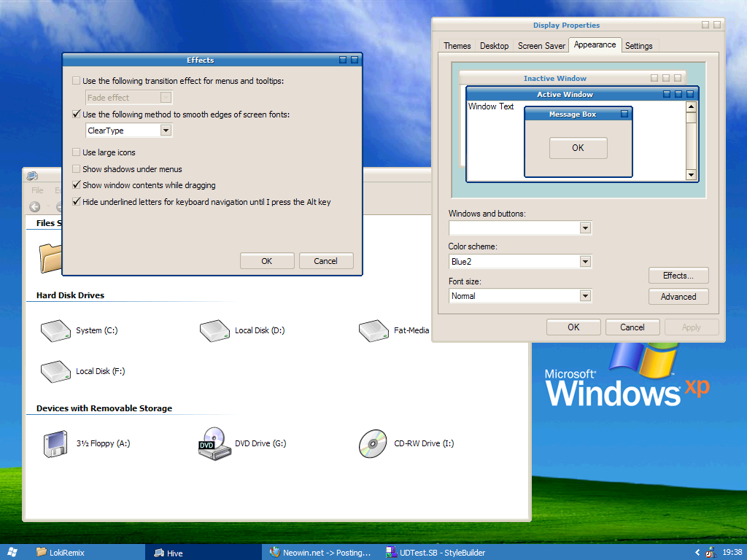Expand the ClearType font smoothing dropdown

pyautogui.click(x=166, y=131)
